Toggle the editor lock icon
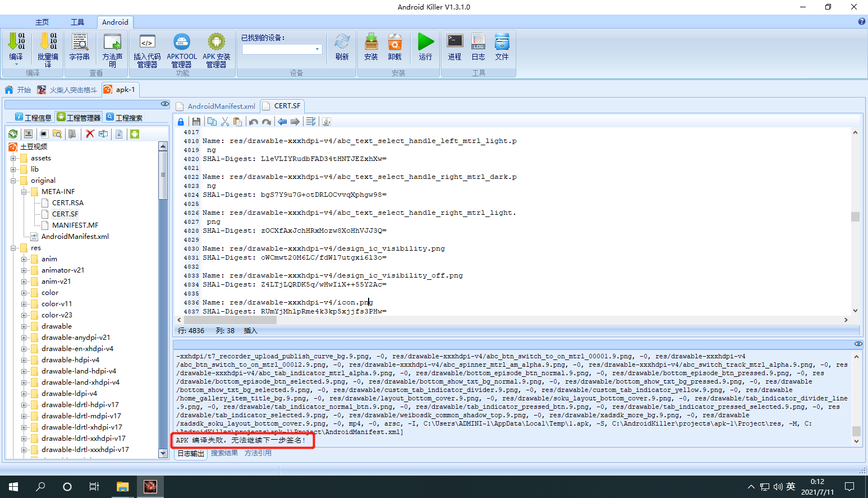 [181, 122]
